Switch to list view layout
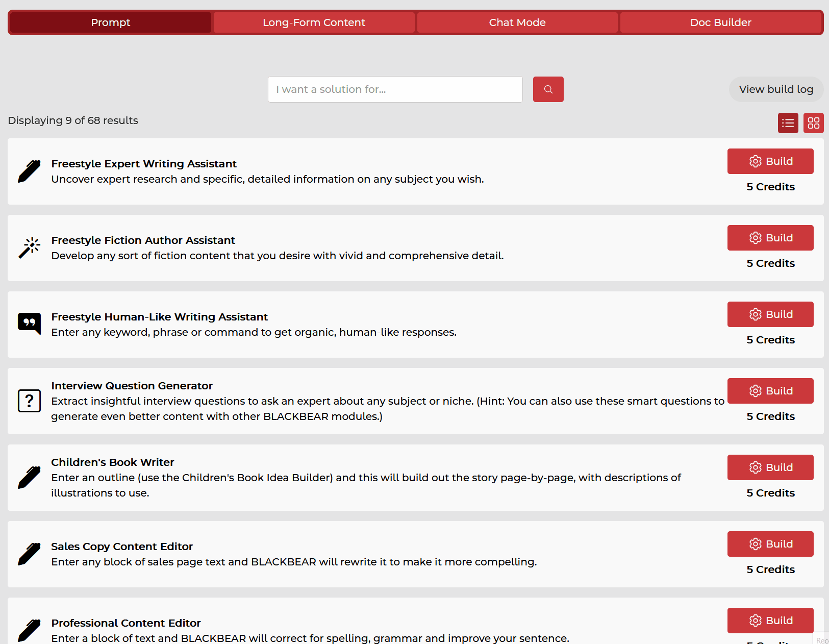Screen dimensions: 829x644 coord(788,123)
